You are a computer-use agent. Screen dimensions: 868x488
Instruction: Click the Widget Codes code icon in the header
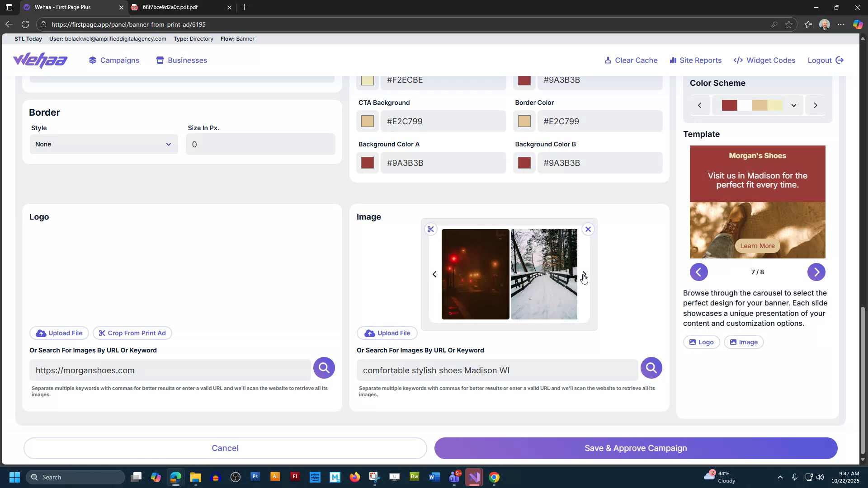738,60
